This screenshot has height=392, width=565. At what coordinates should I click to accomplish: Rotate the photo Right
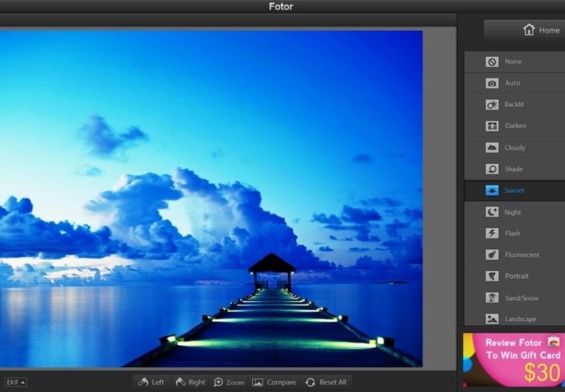(x=190, y=382)
